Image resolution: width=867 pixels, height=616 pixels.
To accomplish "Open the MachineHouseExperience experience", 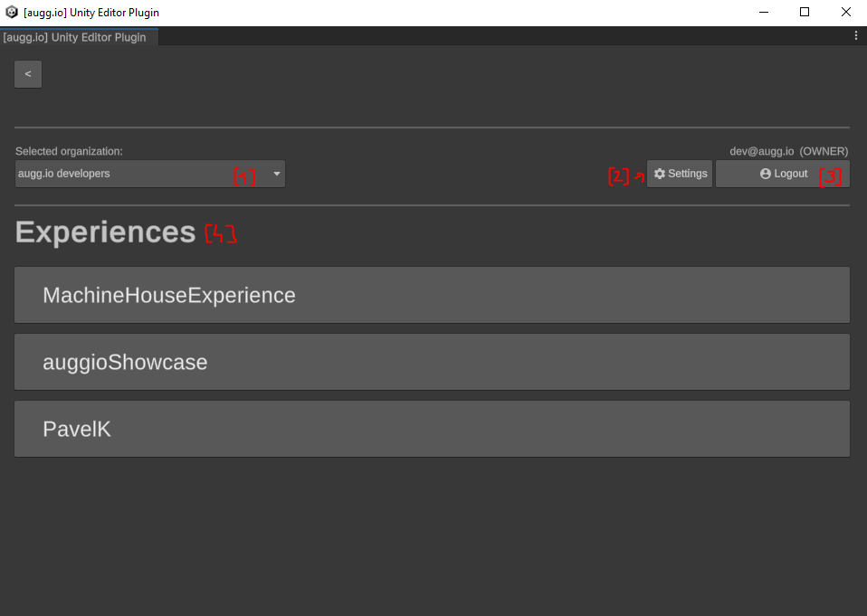I will pos(432,295).
